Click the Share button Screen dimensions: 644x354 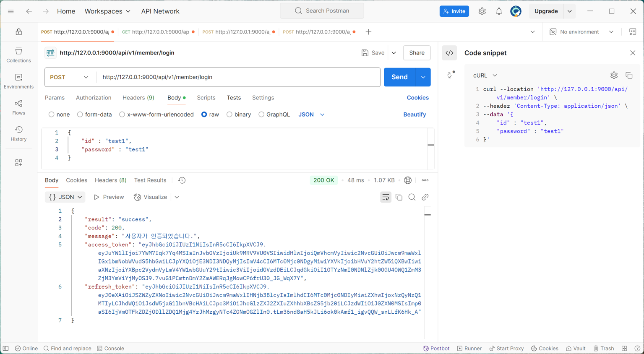[x=417, y=53]
